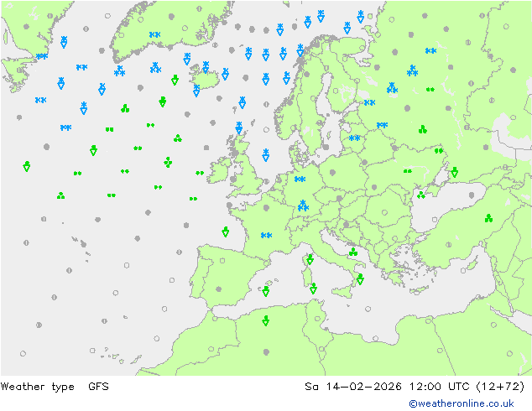Select the snow symbol over northern Germany
This screenshot has width=532, height=411.
[x=300, y=179]
